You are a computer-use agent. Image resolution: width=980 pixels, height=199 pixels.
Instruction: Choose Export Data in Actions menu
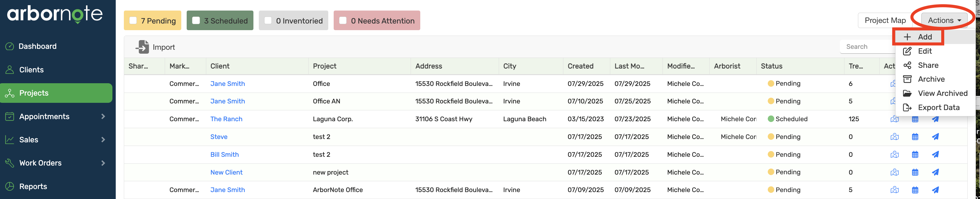(938, 108)
